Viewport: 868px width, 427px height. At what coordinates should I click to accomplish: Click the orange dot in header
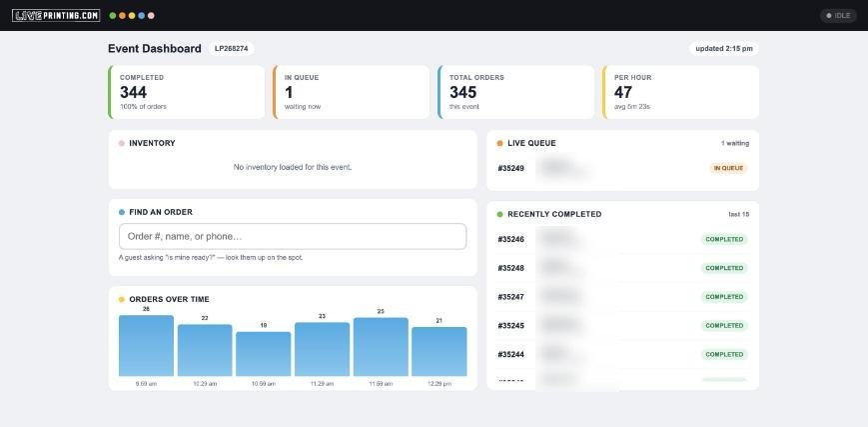point(122,16)
